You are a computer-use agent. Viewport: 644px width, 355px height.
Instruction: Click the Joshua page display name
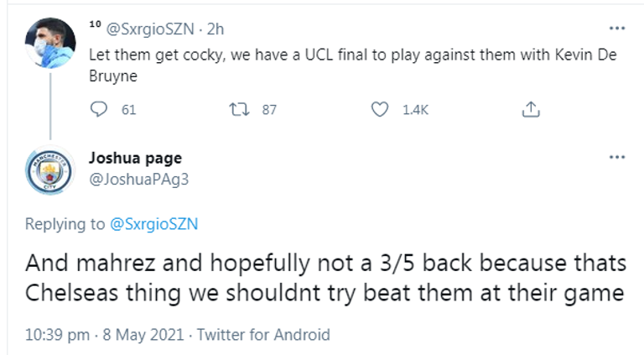pyautogui.click(x=134, y=158)
